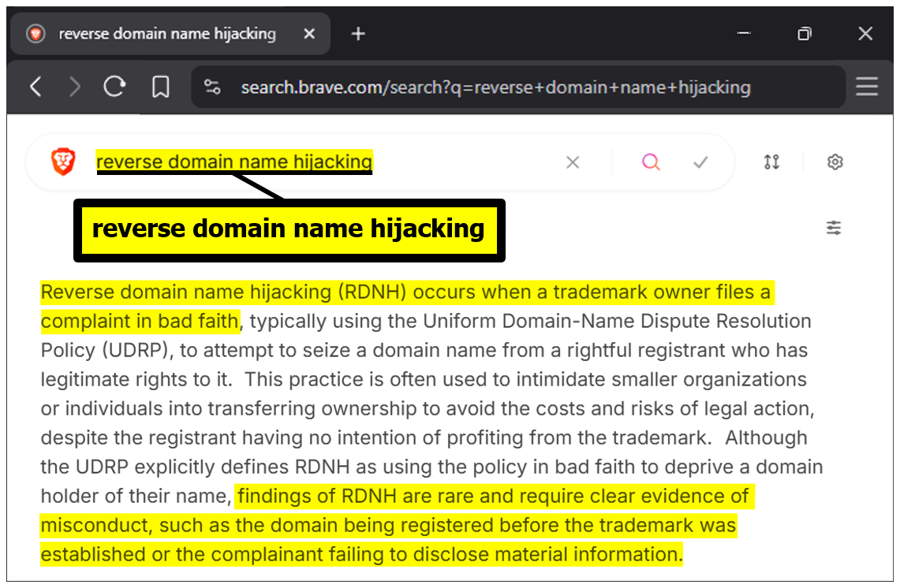This screenshot has width=900, height=588.
Task: Go back to the previous page
Action: (35, 87)
